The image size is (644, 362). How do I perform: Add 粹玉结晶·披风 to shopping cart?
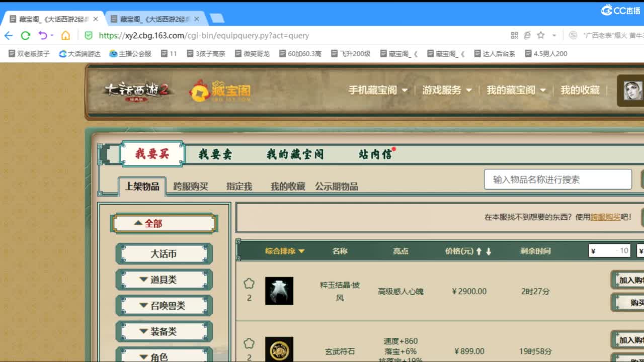(628, 280)
